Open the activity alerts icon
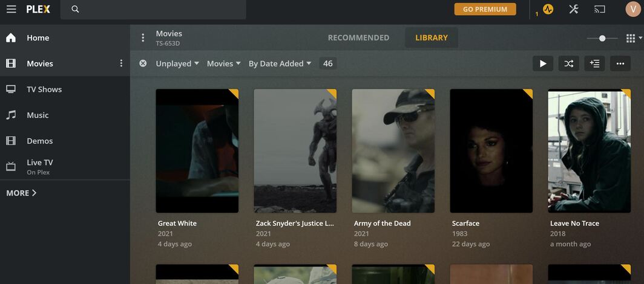Viewport: 644px width, 284px height. 548,9
